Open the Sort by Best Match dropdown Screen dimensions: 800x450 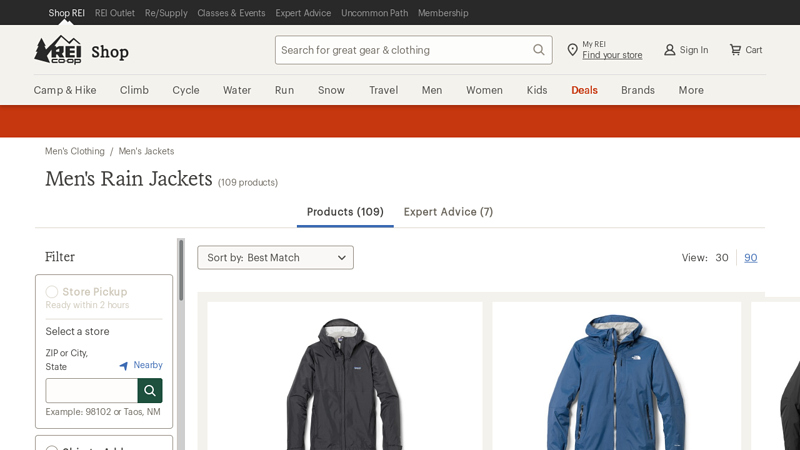click(276, 258)
